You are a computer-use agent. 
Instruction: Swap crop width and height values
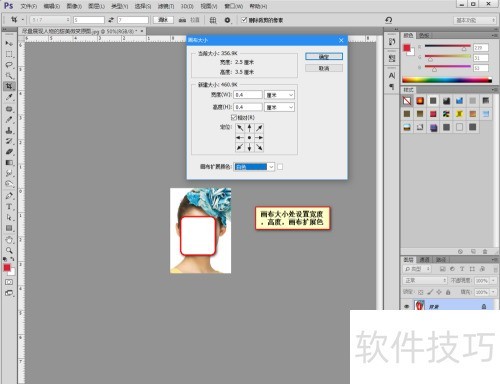111,20
